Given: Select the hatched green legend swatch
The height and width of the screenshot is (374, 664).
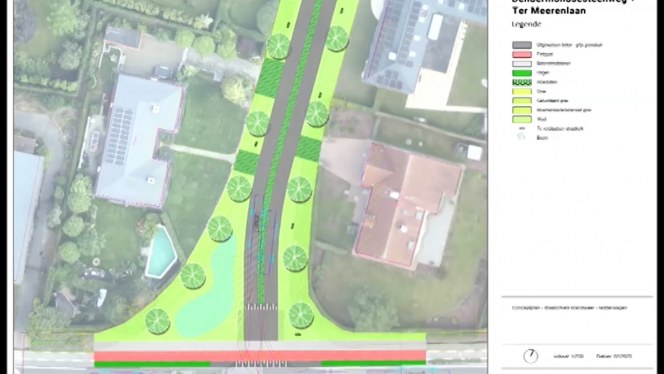Looking at the screenshot, I should pos(522,82).
